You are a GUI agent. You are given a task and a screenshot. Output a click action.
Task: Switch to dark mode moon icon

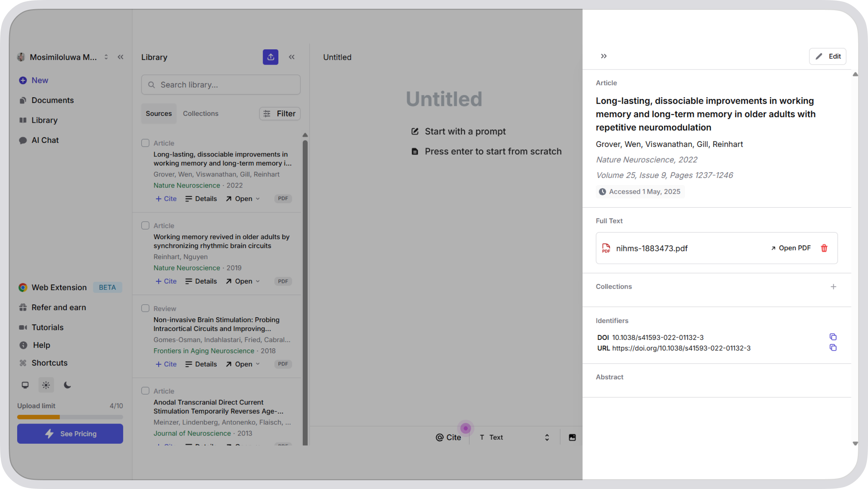67,385
